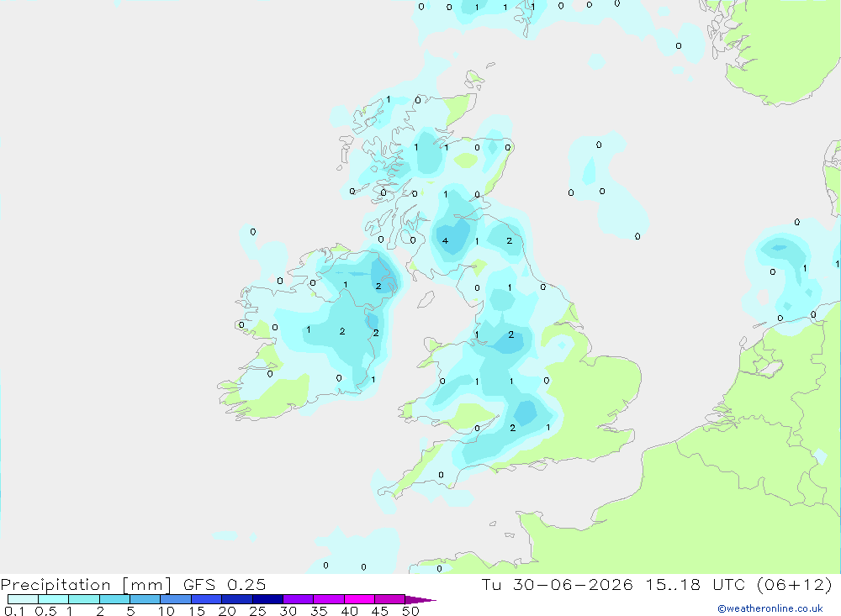The width and height of the screenshot is (841, 616).
Task: Click the '4' precipitation value over Scotland
Action: pos(445,240)
